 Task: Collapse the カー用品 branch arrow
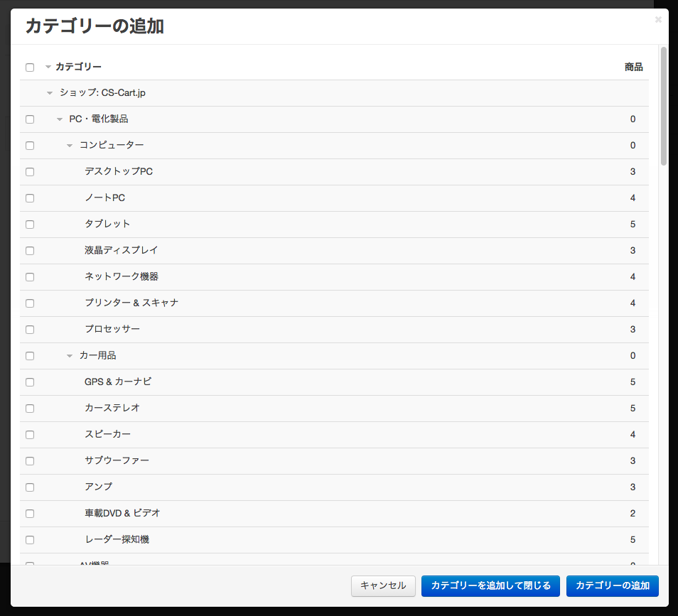click(70, 356)
